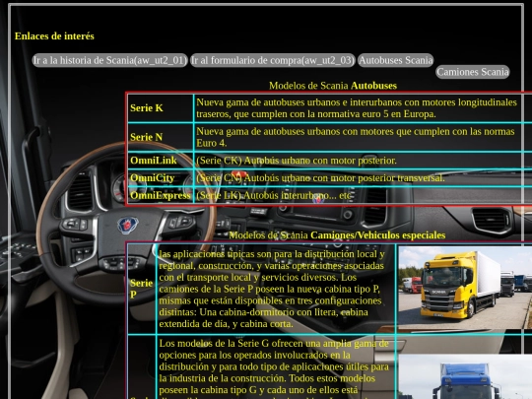Select the 'Serie P' table cell
The image size is (532, 399).
coord(142,289)
